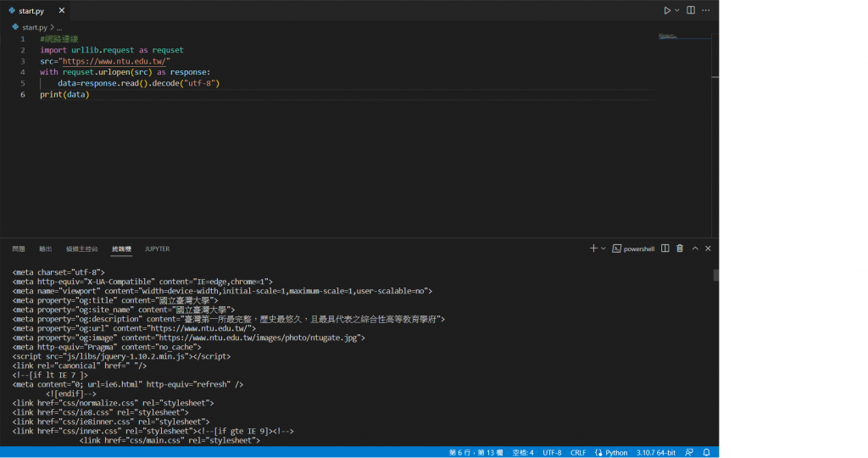Switch to the 終端機 panel tab
The width and height of the screenshot is (868, 458).
coord(121,249)
